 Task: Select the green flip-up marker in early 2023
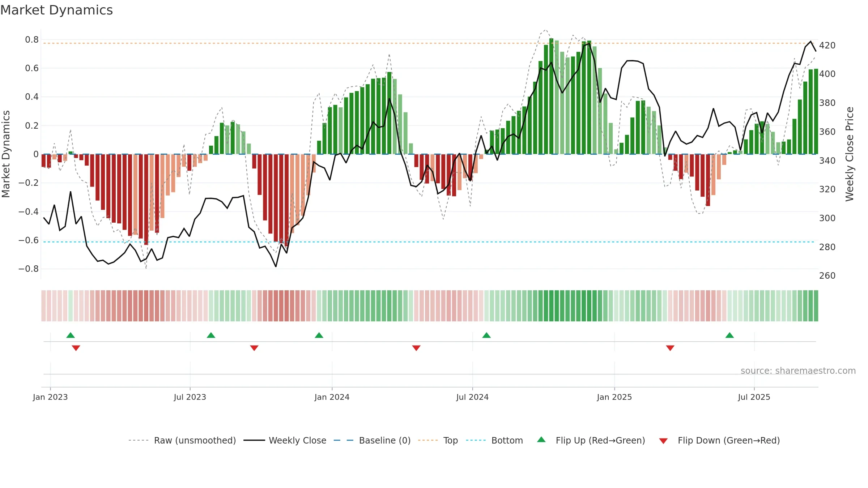point(71,335)
